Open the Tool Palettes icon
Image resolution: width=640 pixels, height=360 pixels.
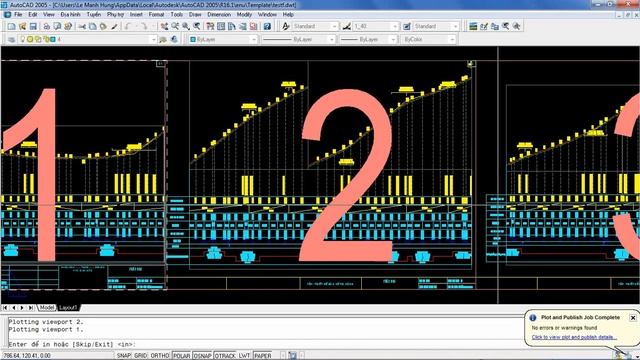(x=231, y=26)
